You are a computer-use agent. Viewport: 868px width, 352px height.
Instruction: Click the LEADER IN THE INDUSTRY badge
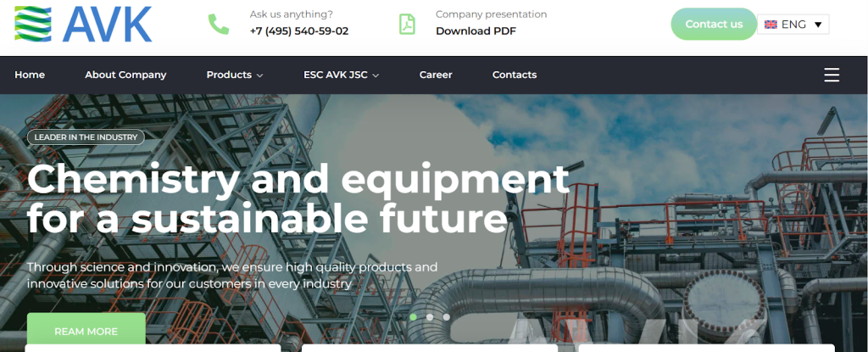coord(86,137)
